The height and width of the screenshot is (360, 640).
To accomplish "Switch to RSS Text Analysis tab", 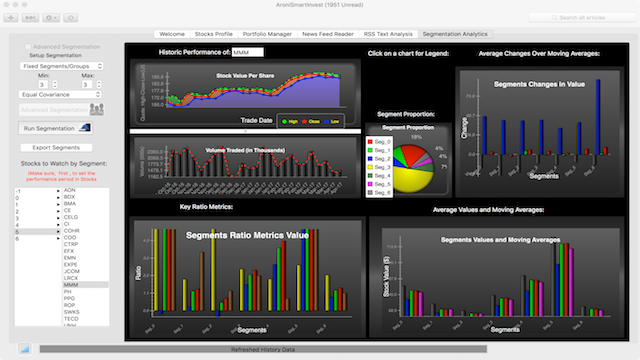I will [388, 34].
